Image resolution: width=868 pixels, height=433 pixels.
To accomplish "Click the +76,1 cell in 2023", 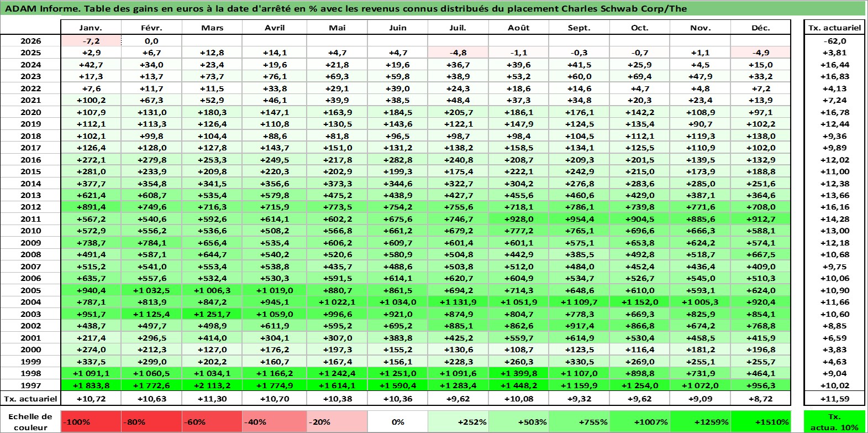I will click(x=275, y=76).
